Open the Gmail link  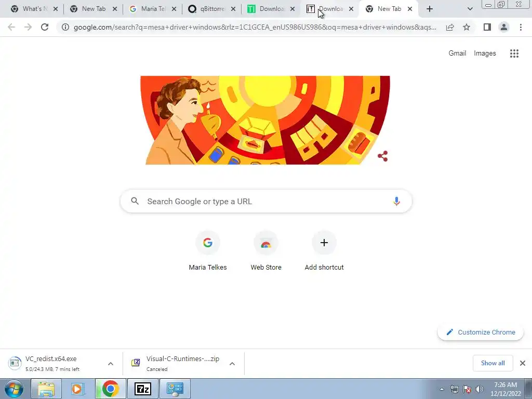click(x=457, y=54)
